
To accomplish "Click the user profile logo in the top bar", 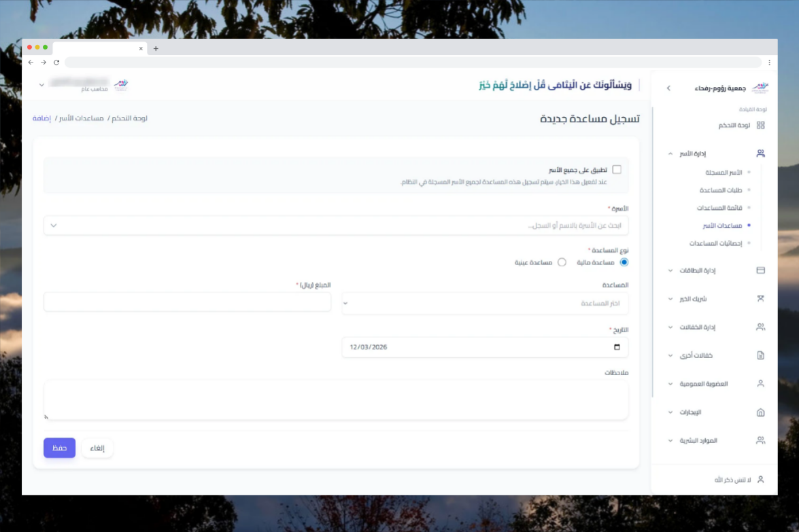I will click(x=121, y=84).
